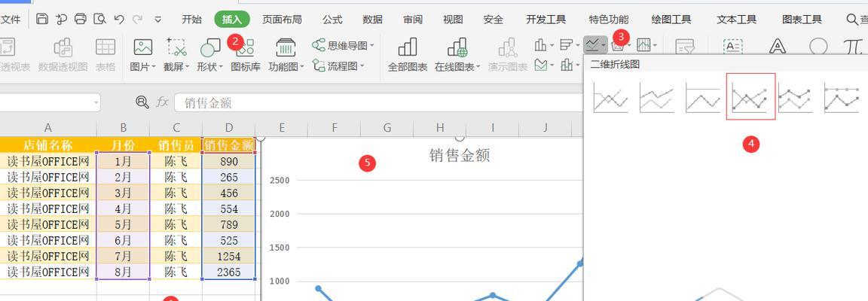
Task: Choose the stacked line chart thumbnail
Action: (x=656, y=97)
